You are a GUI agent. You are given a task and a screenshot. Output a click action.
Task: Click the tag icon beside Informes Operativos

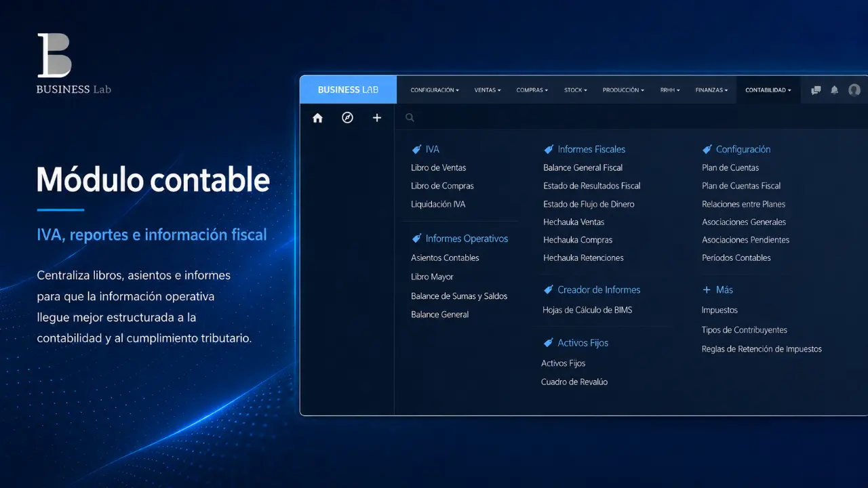pos(416,239)
